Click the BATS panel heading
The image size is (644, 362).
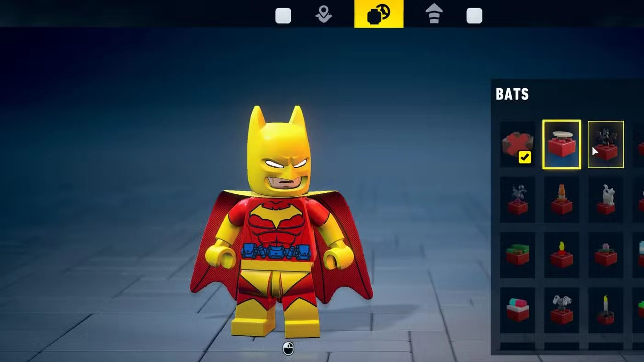(x=512, y=94)
